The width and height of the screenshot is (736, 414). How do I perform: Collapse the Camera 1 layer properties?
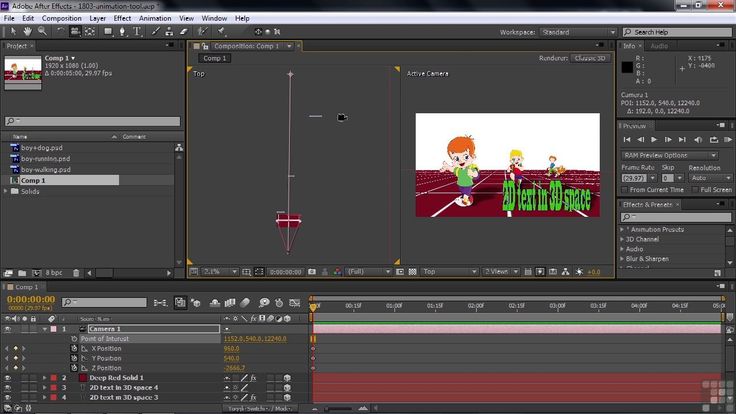click(45, 329)
